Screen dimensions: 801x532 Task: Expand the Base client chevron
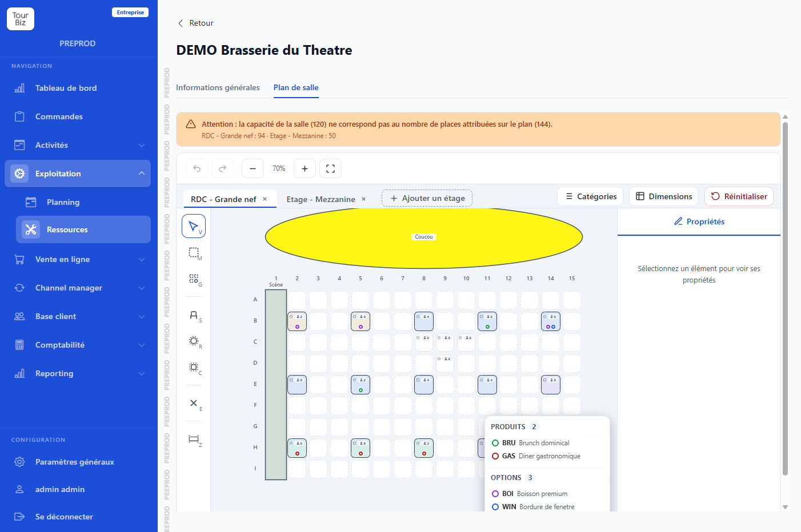pos(142,316)
